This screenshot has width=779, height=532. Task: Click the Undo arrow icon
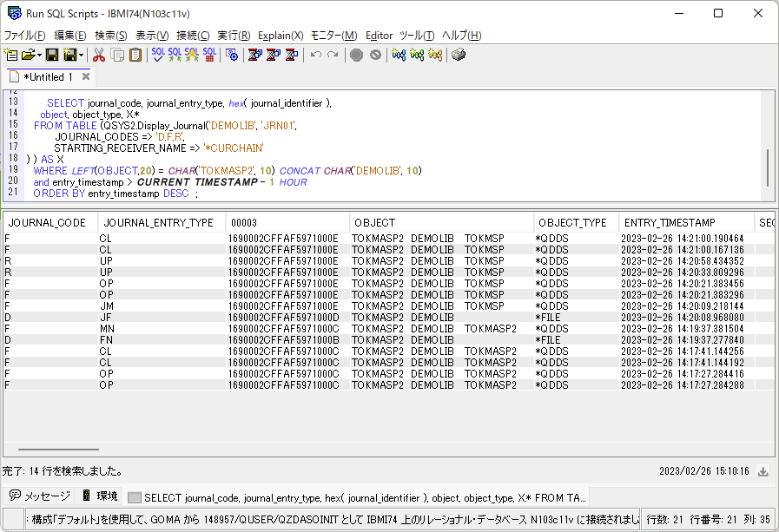point(315,55)
